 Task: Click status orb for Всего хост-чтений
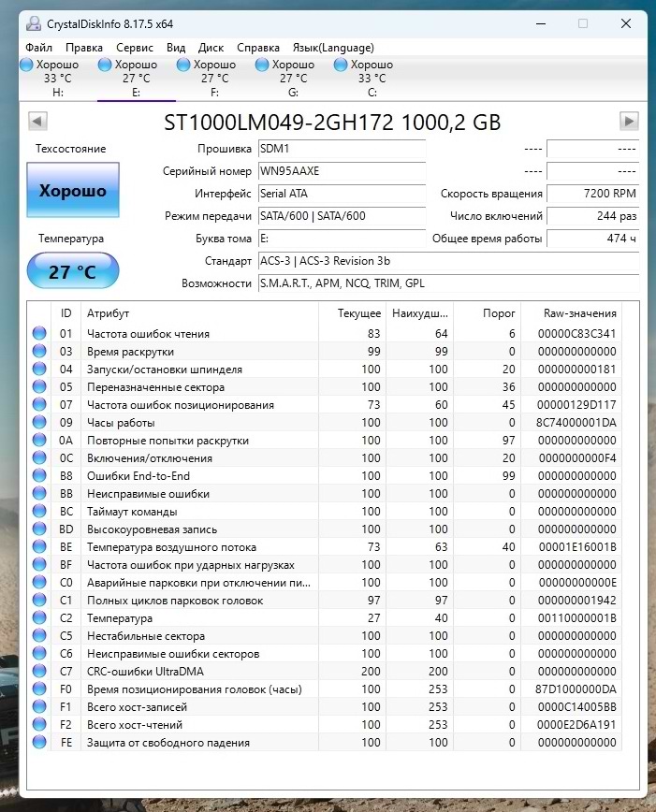[x=39, y=724]
